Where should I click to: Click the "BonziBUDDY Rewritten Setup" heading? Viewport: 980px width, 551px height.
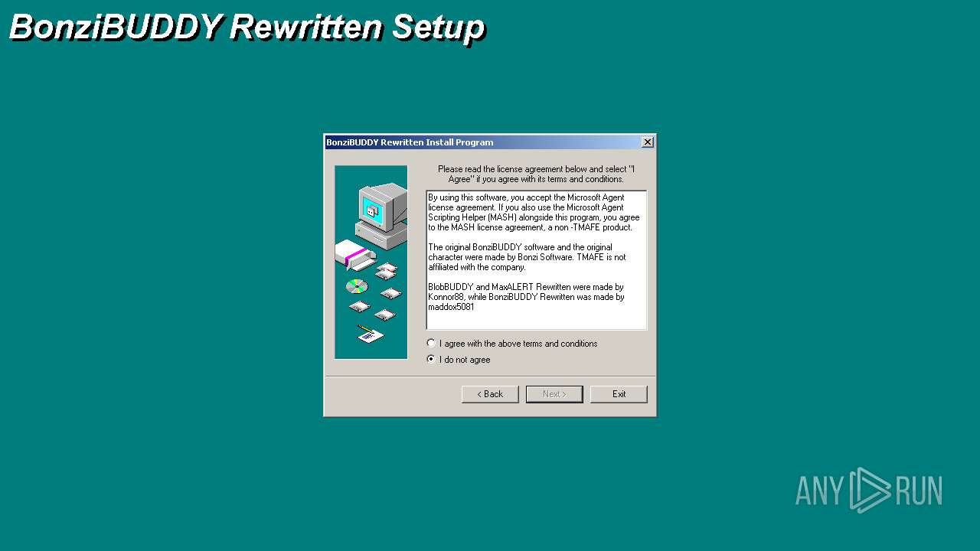point(247,27)
